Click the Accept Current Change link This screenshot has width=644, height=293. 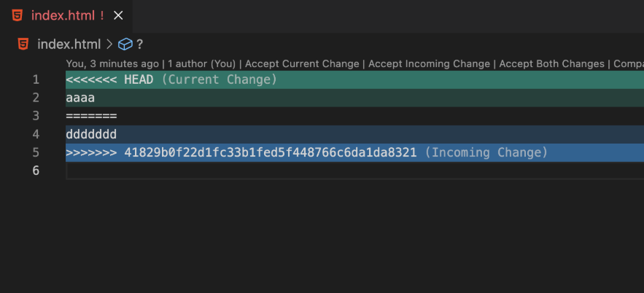[302, 64]
